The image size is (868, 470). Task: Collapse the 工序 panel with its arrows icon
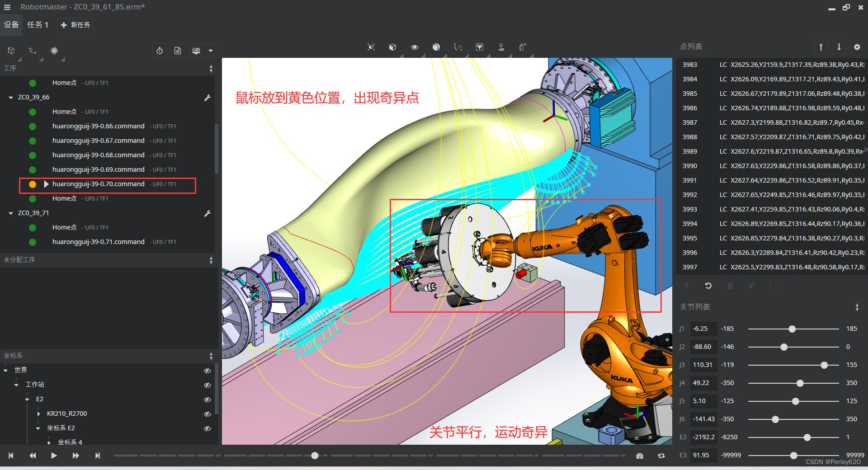211,68
